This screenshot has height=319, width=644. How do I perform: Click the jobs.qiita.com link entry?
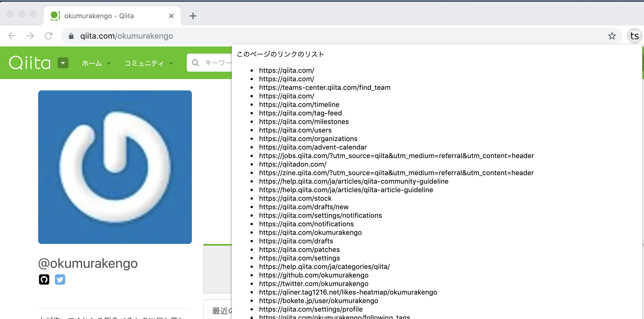click(397, 156)
